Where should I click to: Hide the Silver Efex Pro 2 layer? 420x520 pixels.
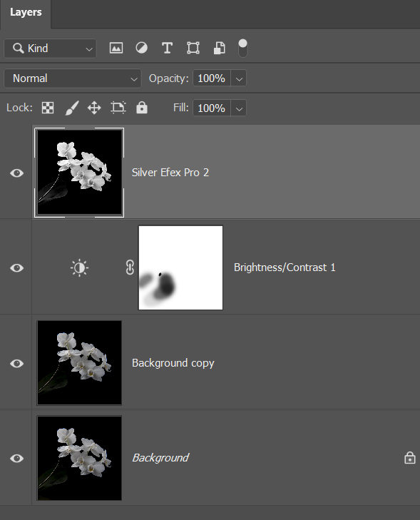click(x=16, y=173)
